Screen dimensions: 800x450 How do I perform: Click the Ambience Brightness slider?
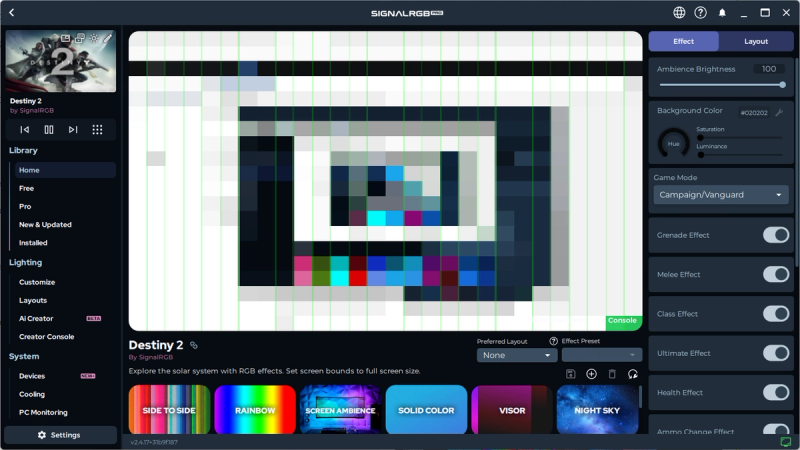720,85
